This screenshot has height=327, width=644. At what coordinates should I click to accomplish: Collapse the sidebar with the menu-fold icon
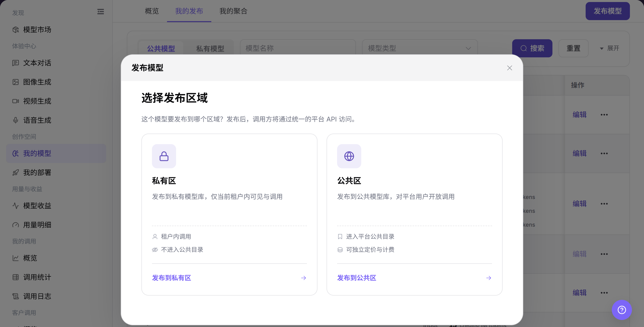pyautogui.click(x=101, y=12)
